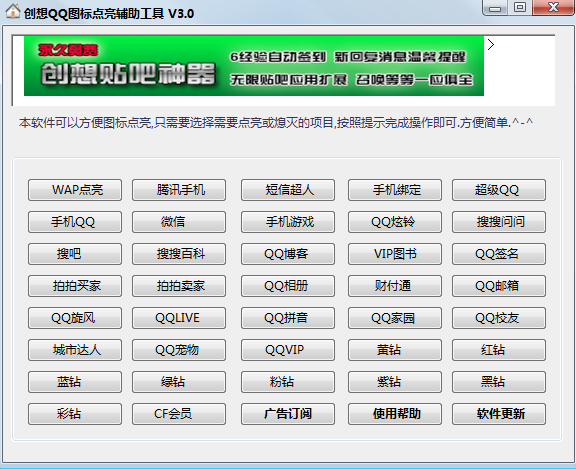Select the 蓝钻 button

tap(75, 382)
